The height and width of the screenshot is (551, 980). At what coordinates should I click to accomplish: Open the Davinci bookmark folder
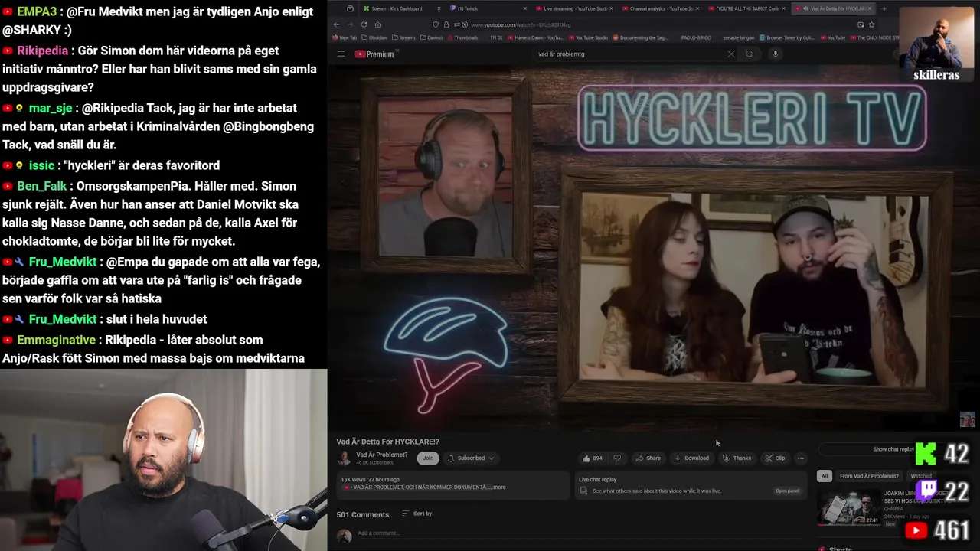pyautogui.click(x=431, y=37)
